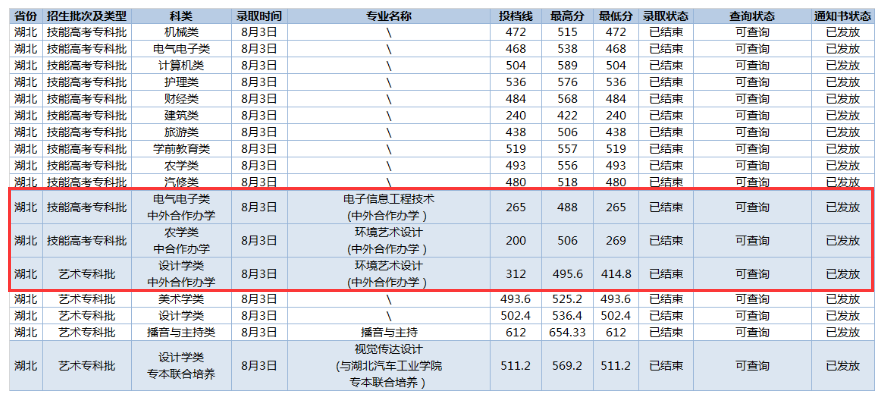Click 已发放 in the 播音与主持类 row
This screenshot has width=883, height=401.
pos(843,332)
